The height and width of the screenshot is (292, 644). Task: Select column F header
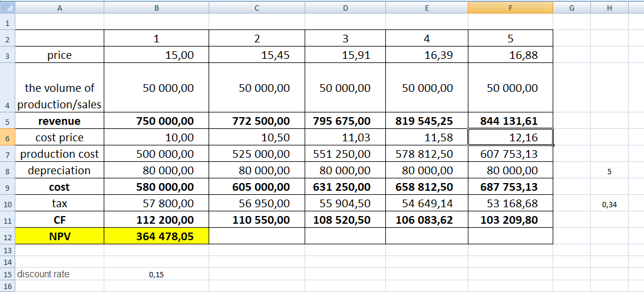pyautogui.click(x=510, y=7)
